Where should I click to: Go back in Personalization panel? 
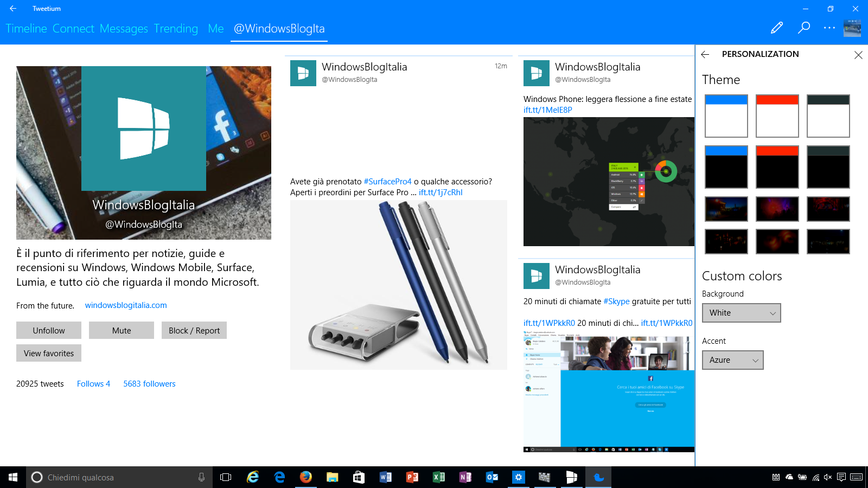[705, 54]
